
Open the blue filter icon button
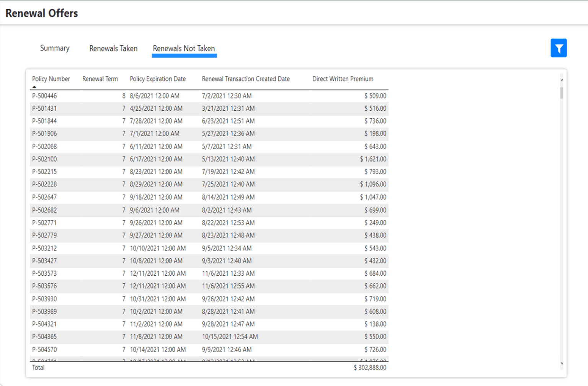558,48
